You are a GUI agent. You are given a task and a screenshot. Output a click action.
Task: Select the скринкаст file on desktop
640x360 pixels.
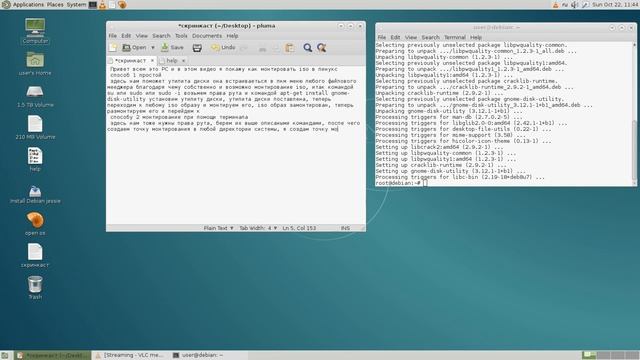click(x=35, y=256)
